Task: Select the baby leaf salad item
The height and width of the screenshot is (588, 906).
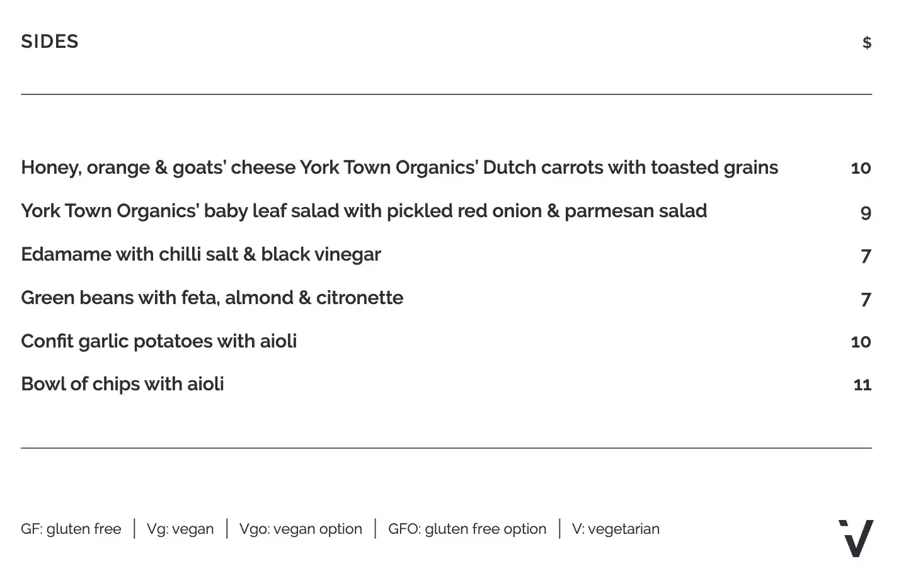Action: 364,211
